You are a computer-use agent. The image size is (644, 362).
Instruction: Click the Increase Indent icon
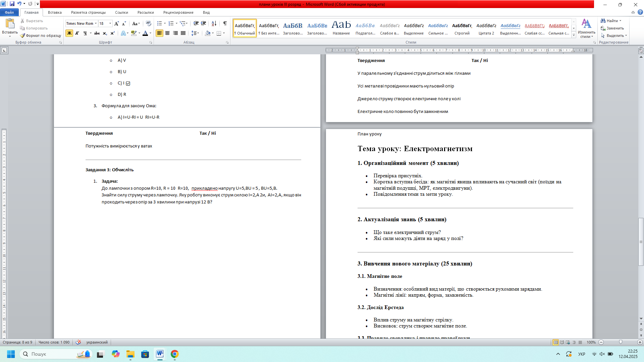[x=204, y=23]
